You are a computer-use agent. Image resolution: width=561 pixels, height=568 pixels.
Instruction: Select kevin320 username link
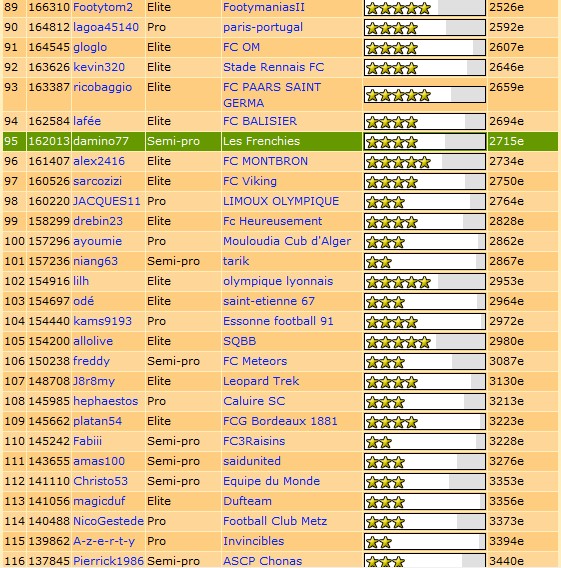99,67
